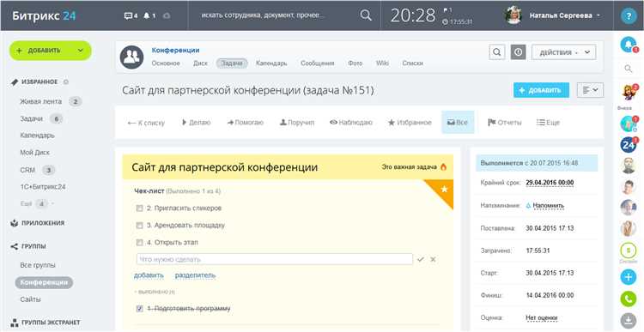Open Мой Диск in sidebar
The width and height of the screenshot is (644, 332).
(34, 152)
